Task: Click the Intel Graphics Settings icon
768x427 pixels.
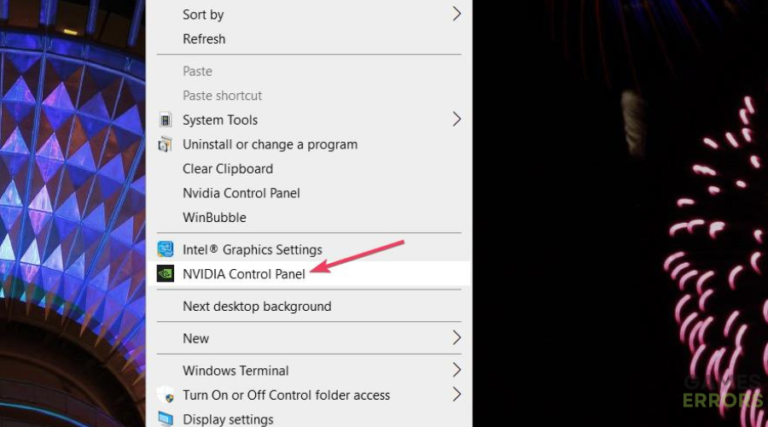Action: pyautogui.click(x=165, y=249)
